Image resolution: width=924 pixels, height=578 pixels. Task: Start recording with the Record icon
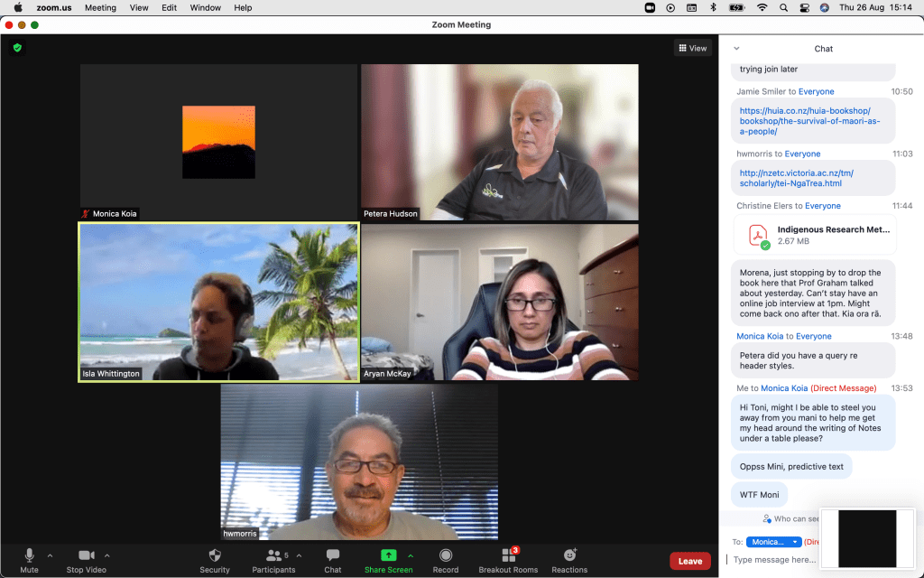[445, 560]
